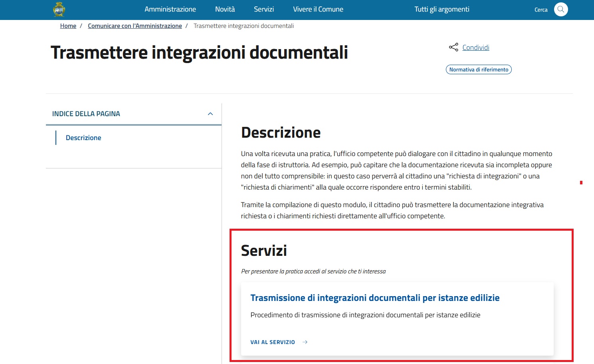Open Tutti gli argomenti in the header
The height and width of the screenshot is (364, 594).
(442, 9)
